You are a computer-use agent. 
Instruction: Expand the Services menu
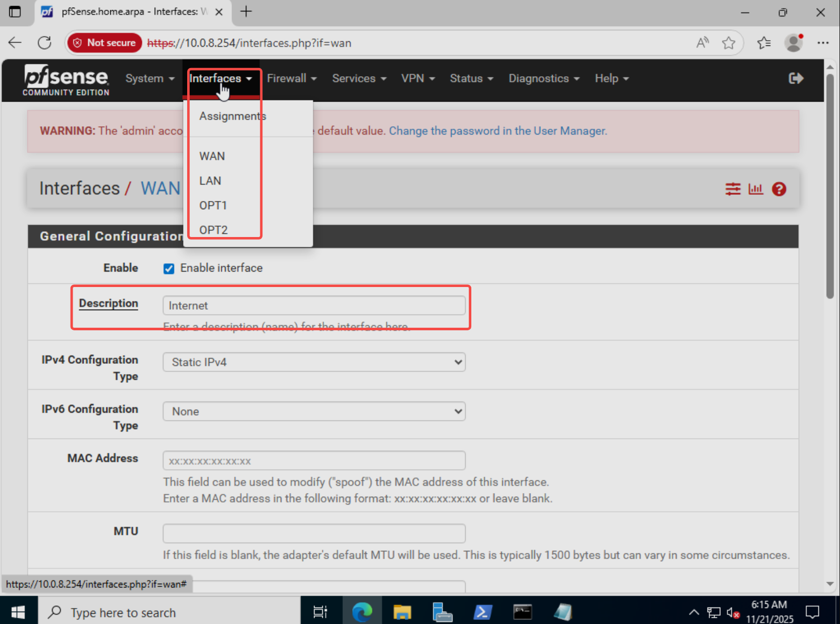pyautogui.click(x=359, y=78)
